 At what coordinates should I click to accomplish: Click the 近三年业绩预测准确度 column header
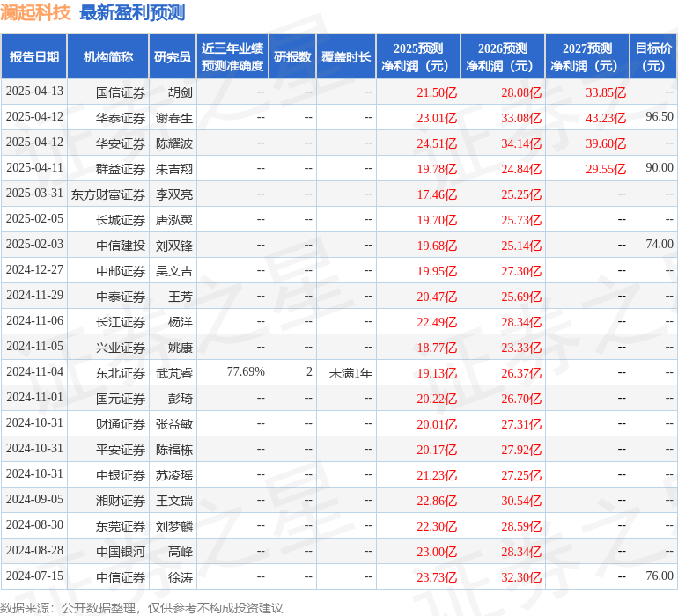(x=232, y=57)
